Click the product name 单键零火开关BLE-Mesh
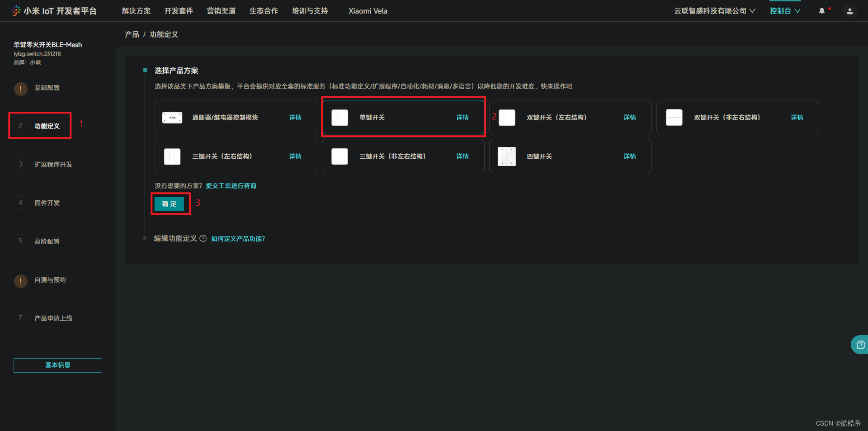The width and height of the screenshot is (868, 431). pos(48,45)
